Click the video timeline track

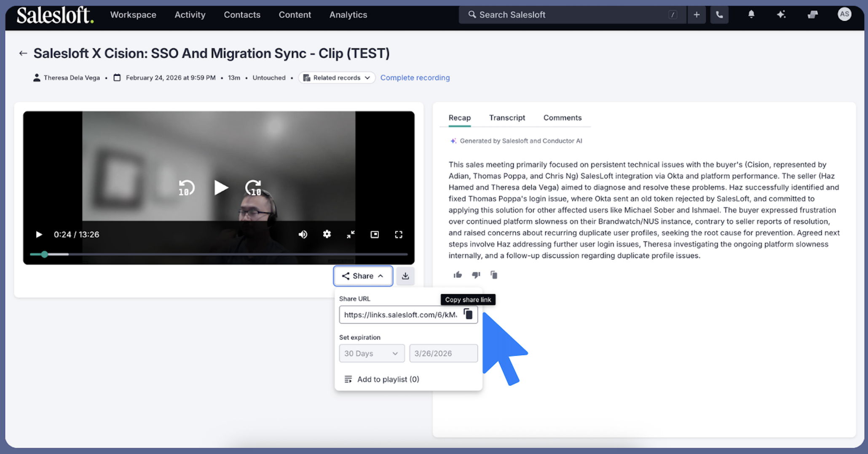[219, 254]
